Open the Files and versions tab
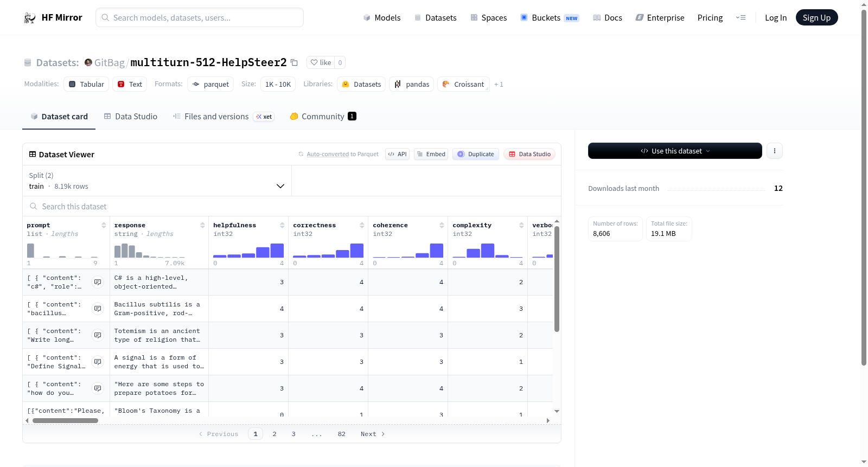Image resolution: width=868 pixels, height=467 pixels. click(x=224, y=117)
